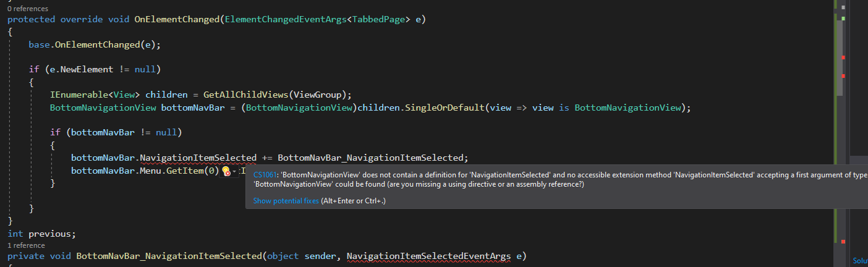Click the 'override' keyword
Image resolution: width=868 pixels, height=267 pixels.
(x=81, y=19)
